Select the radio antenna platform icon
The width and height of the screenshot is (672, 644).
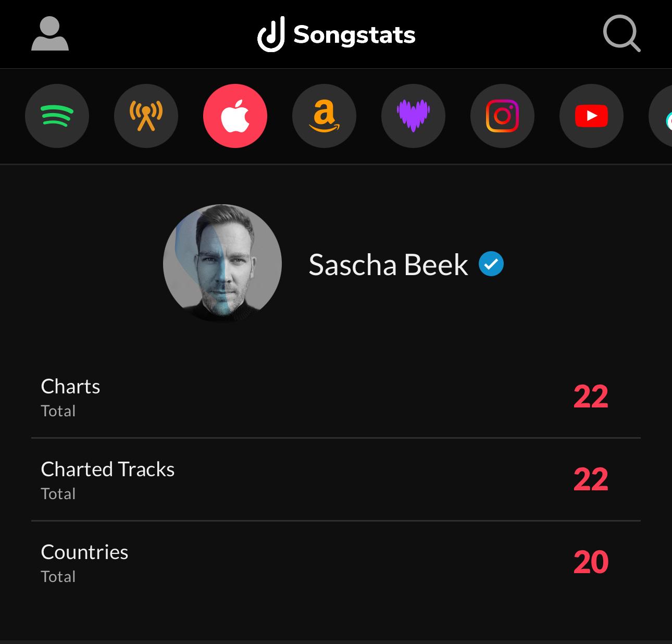click(x=146, y=116)
